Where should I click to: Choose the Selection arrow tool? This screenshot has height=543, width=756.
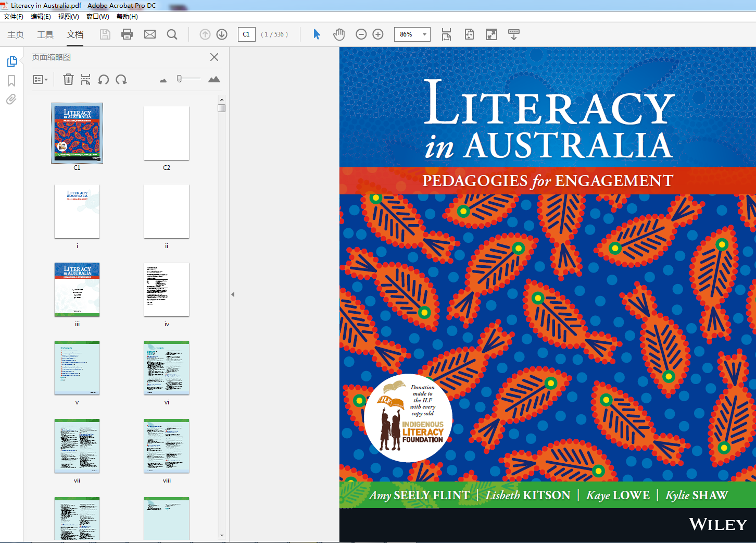coord(317,34)
